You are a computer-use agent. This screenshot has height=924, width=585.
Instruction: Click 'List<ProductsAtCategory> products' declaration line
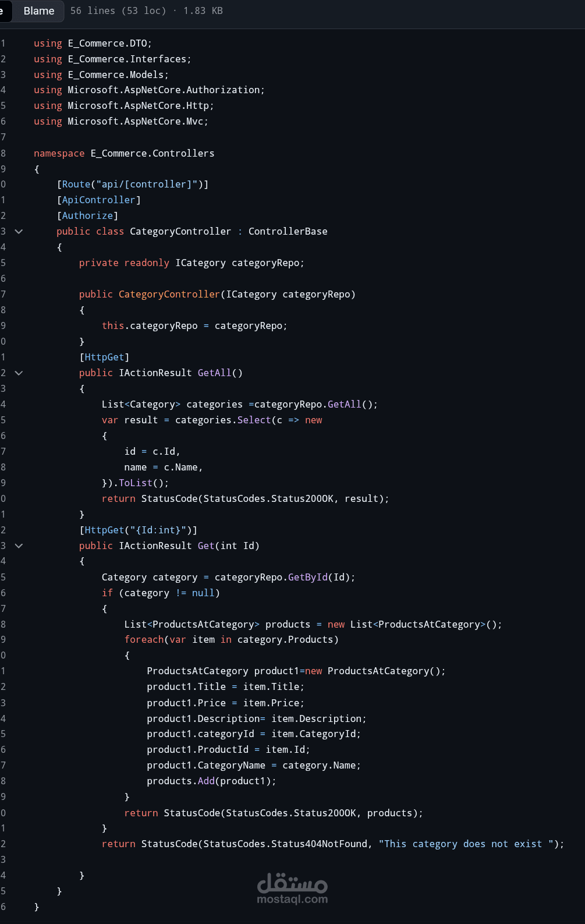pyautogui.click(x=313, y=625)
